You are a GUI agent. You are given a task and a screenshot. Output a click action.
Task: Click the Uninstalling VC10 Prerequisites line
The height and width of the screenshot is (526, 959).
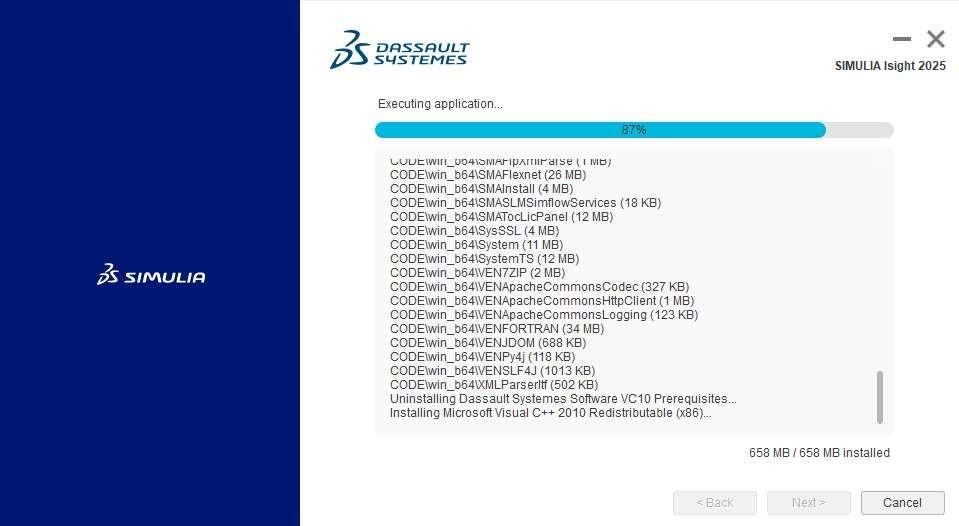point(563,399)
